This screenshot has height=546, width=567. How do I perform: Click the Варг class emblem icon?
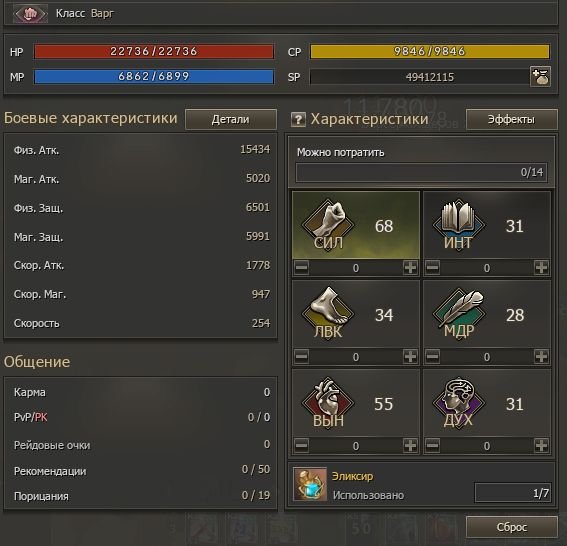[30, 14]
